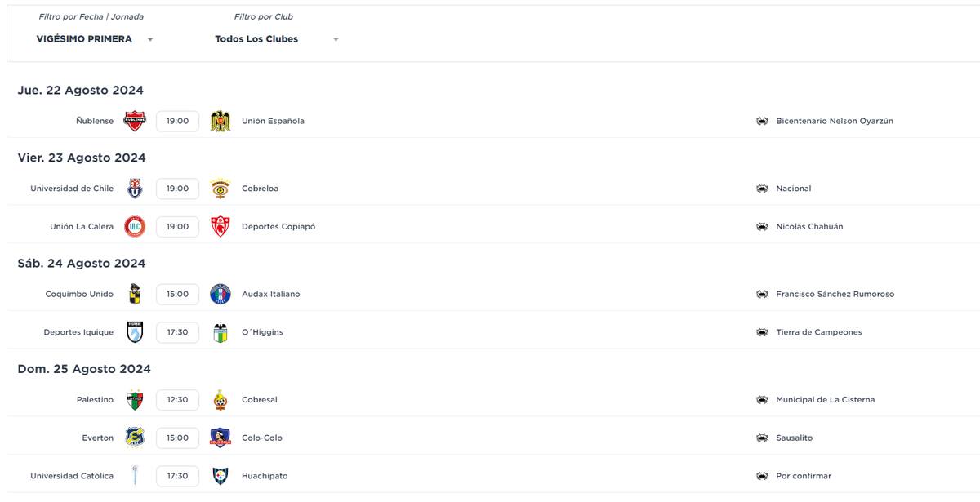
Task: Select the 19:00 Ñublense match time
Action: click(177, 121)
